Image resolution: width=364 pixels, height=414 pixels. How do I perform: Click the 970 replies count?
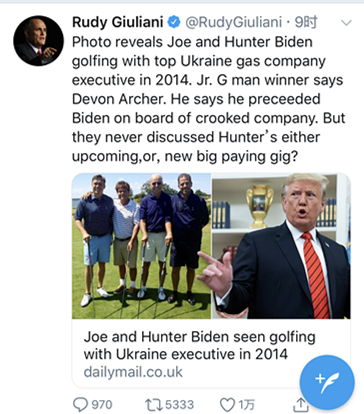[x=102, y=405]
